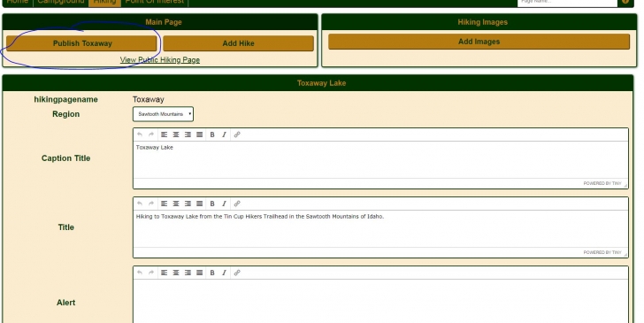Align right in Caption Title editor

[188, 135]
